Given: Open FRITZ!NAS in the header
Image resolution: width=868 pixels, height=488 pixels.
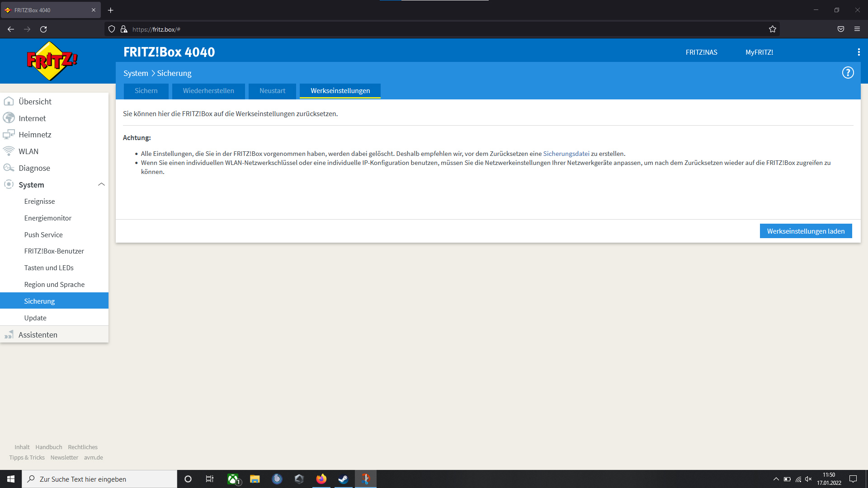Looking at the screenshot, I should click(x=701, y=52).
